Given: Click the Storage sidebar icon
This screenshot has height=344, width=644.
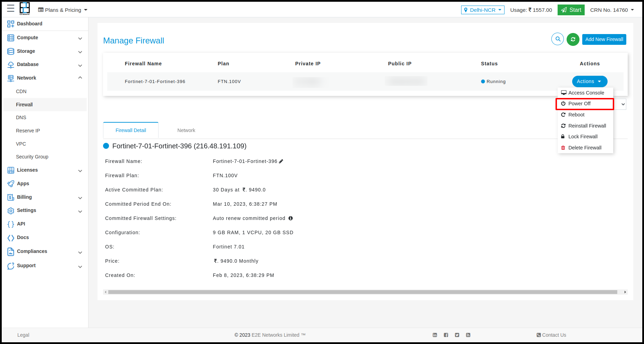Looking at the screenshot, I should tap(11, 51).
